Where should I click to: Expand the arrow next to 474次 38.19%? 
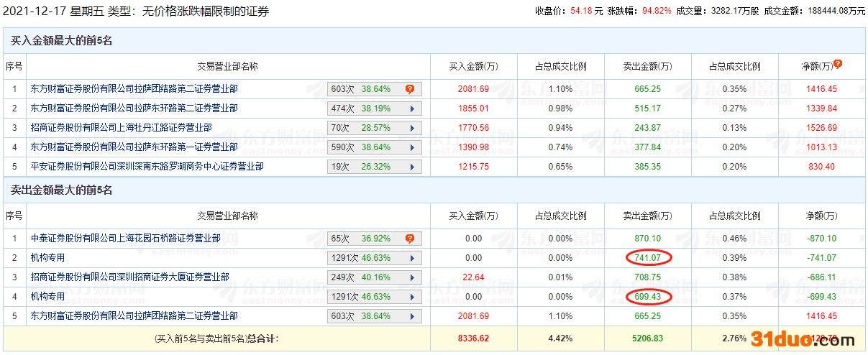click(412, 109)
